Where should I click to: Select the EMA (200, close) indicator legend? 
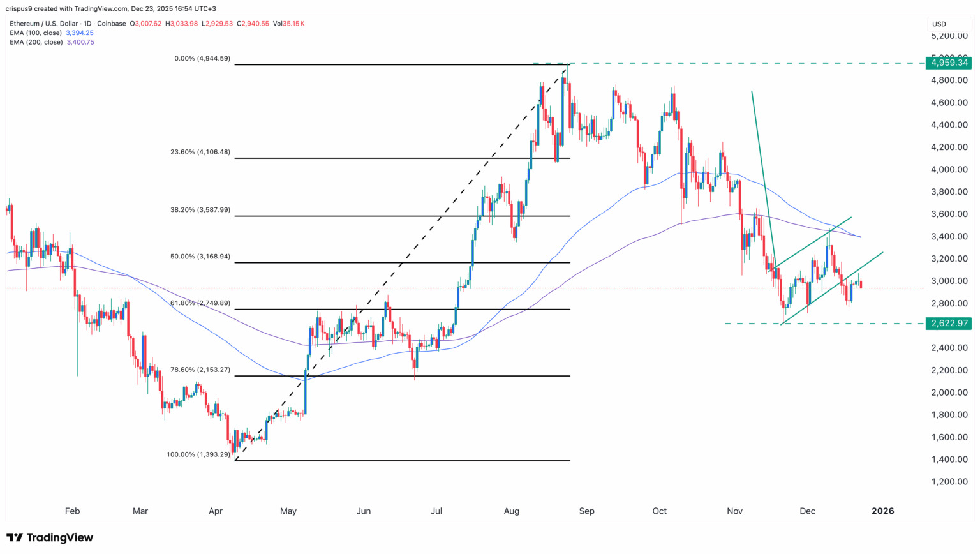[36, 42]
